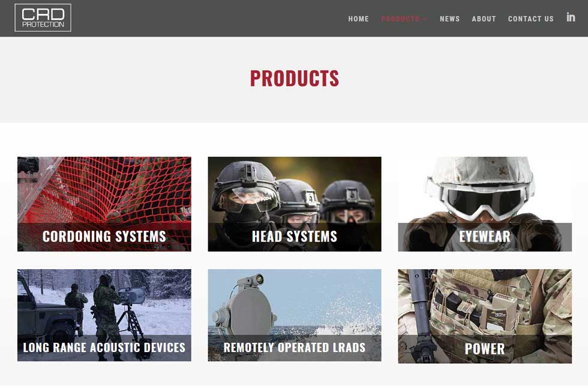
Task: Click the Products page heading
Action: click(x=295, y=79)
